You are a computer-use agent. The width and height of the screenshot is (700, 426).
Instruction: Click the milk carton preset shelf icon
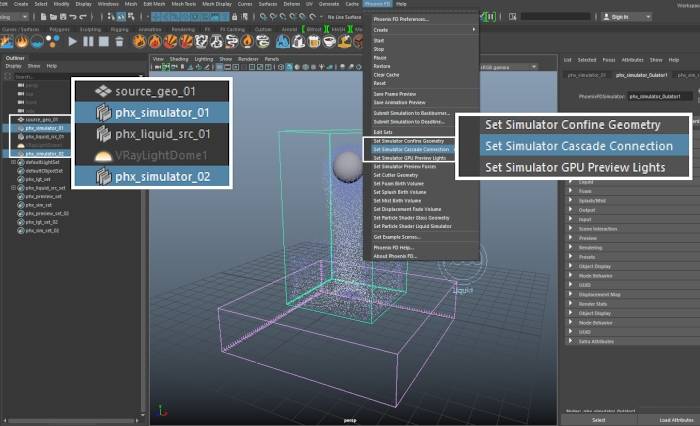299,42
